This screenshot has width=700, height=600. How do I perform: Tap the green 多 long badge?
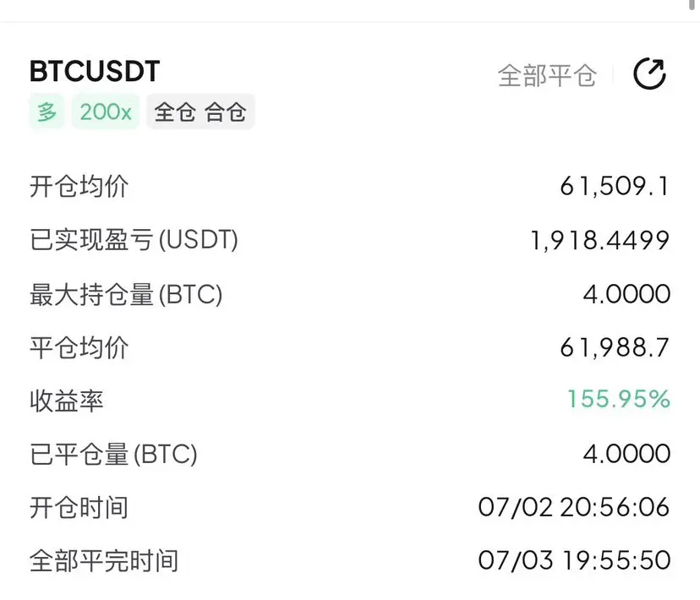[x=46, y=112]
